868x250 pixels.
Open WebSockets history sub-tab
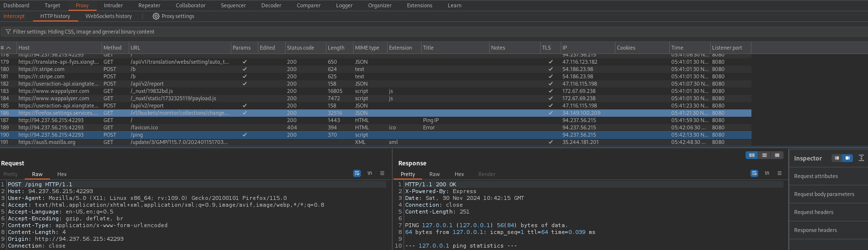(x=108, y=16)
